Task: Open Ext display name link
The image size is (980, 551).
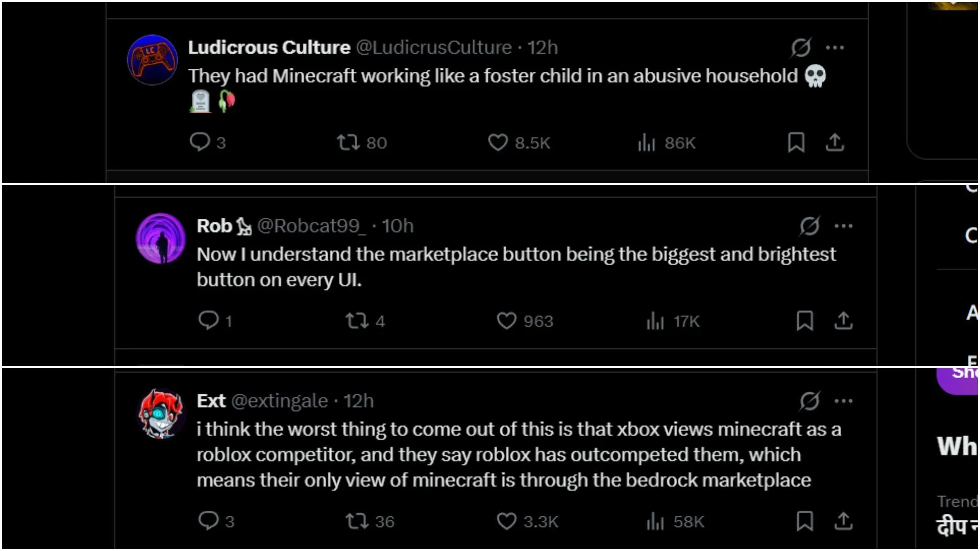Action: 211,400
